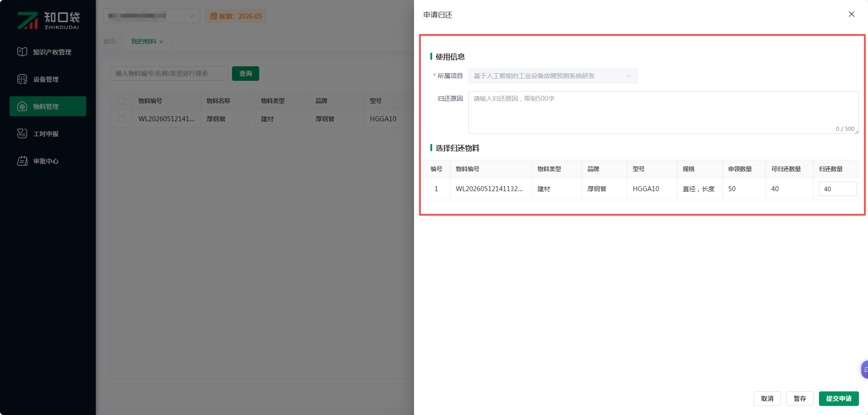The height and width of the screenshot is (415, 868).
Task: Click the calendar icon beside 账期
Action: coord(213,16)
